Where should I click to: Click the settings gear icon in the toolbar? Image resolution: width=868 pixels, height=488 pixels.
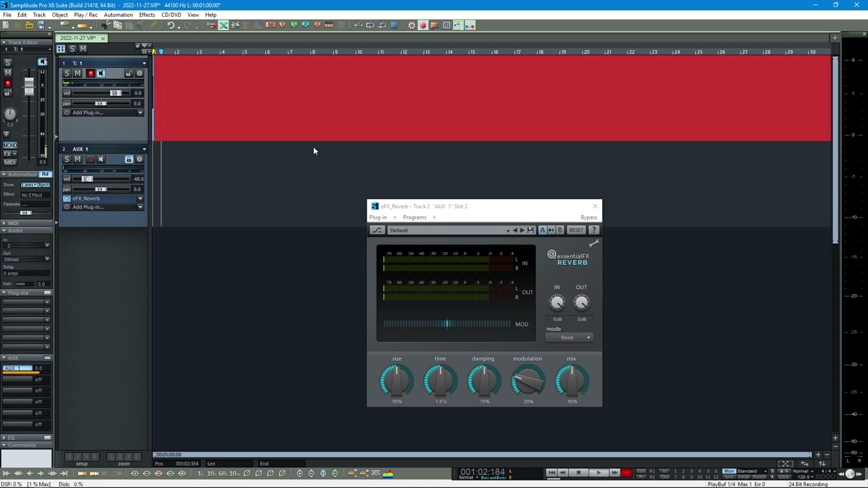click(411, 25)
